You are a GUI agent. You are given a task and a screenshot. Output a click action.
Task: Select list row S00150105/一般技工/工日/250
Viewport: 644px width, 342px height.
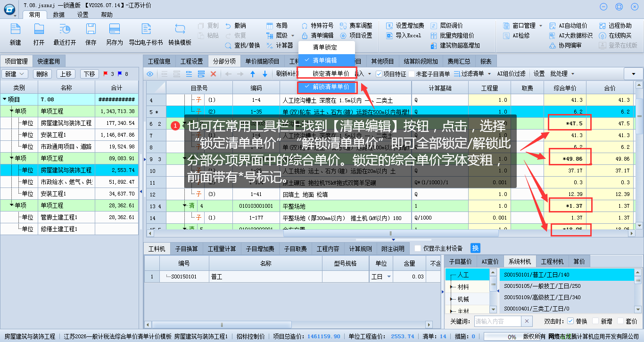point(566,286)
